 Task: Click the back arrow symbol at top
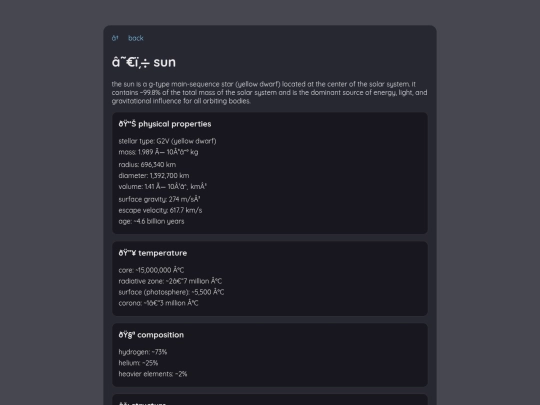(115, 38)
